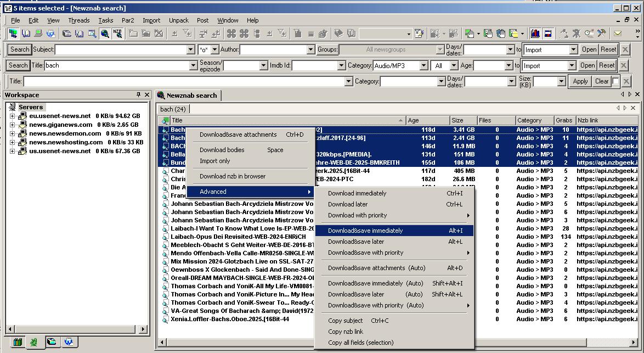The image size is (644, 353).
Task: Click the bar chart toolbar icon
Action: [x=535, y=33]
